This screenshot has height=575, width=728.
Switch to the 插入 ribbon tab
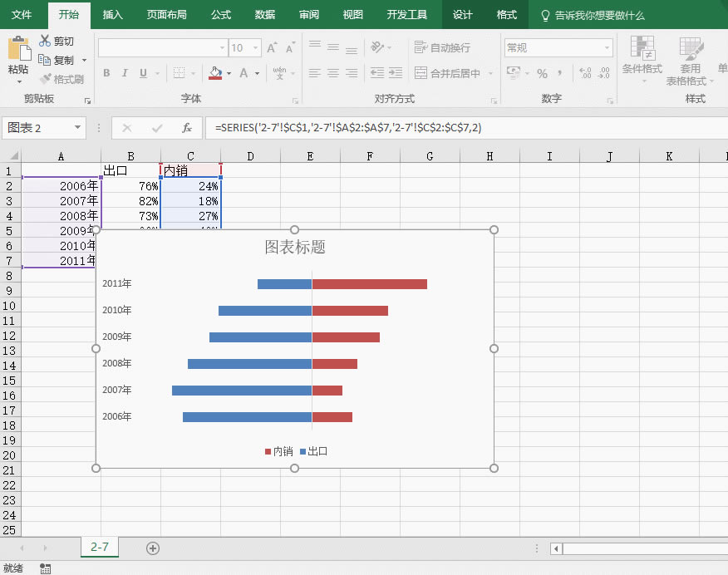tap(112, 14)
